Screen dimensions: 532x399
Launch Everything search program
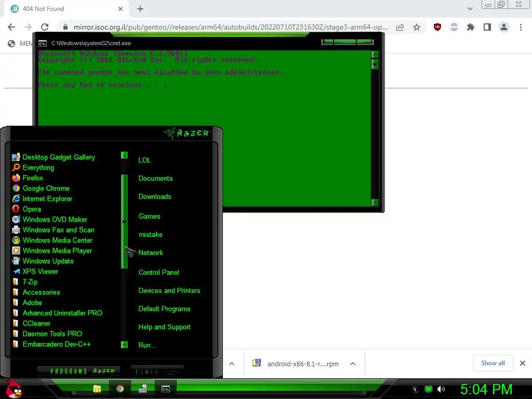click(33, 168)
